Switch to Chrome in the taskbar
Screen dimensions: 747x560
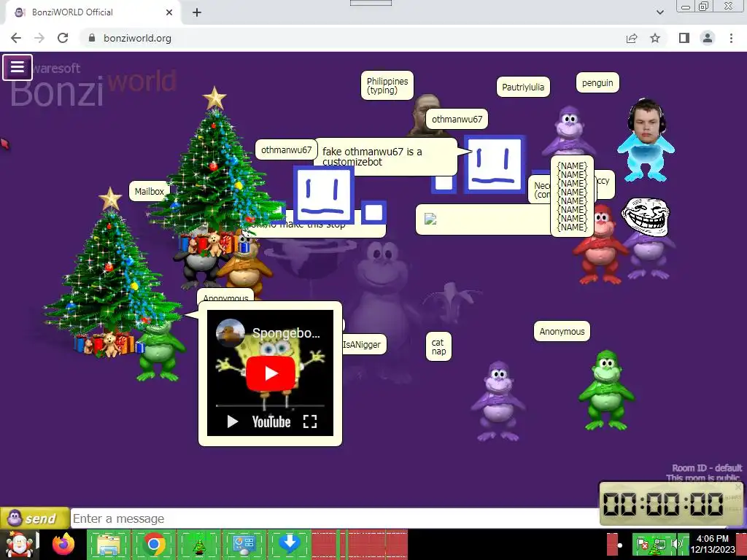click(x=153, y=544)
